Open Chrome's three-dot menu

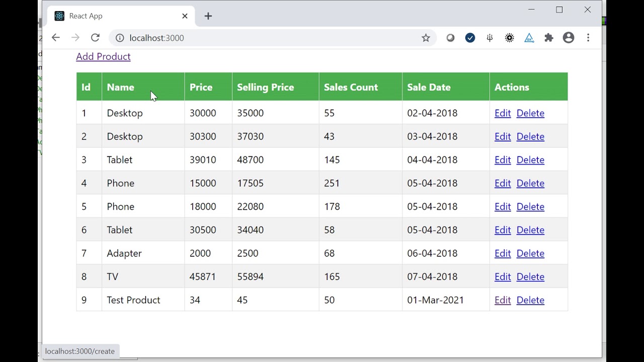(x=588, y=38)
